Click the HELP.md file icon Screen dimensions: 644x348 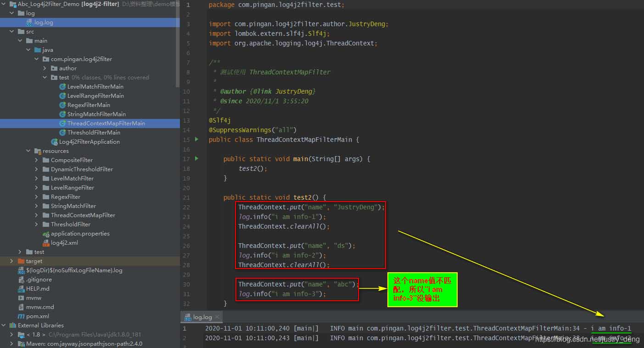pos(21,289)
